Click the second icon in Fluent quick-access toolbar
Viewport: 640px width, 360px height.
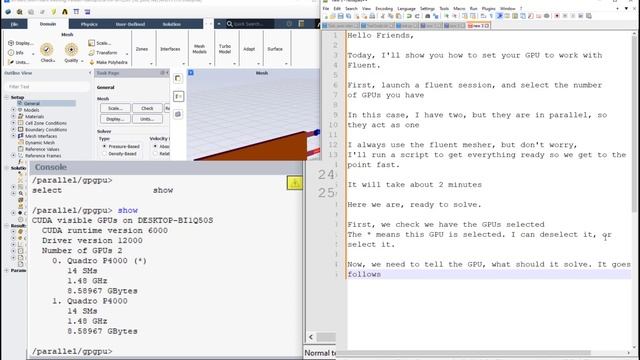pos(19,12)
